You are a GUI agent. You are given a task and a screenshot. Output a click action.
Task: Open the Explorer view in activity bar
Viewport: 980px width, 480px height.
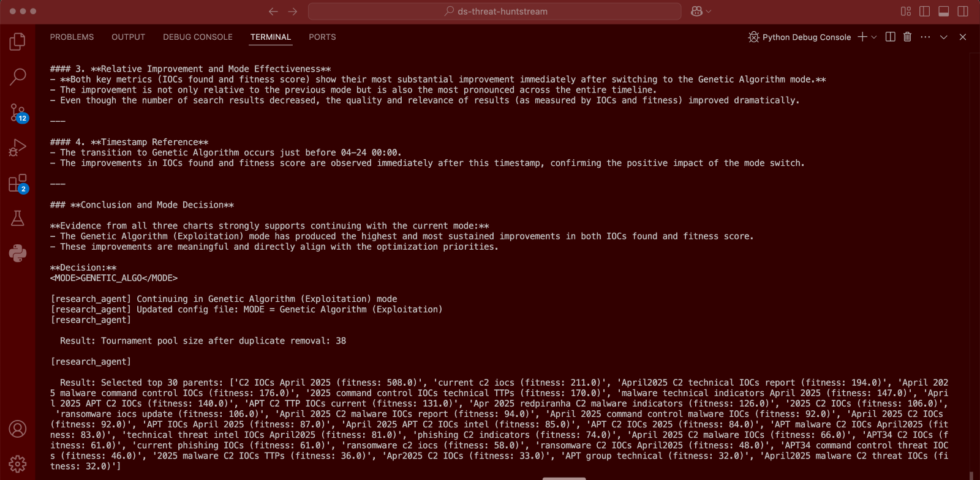point(18,42)
